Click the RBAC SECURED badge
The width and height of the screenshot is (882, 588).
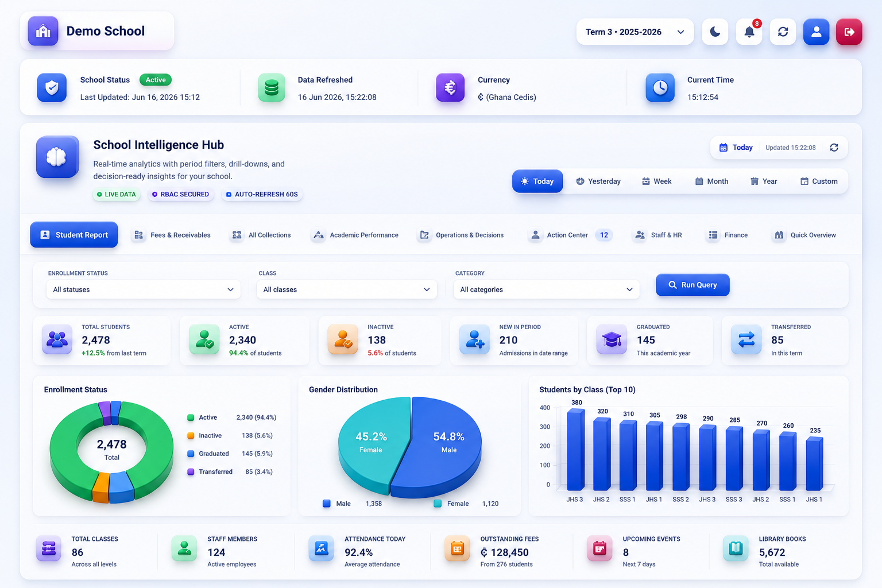pos(180,195)
